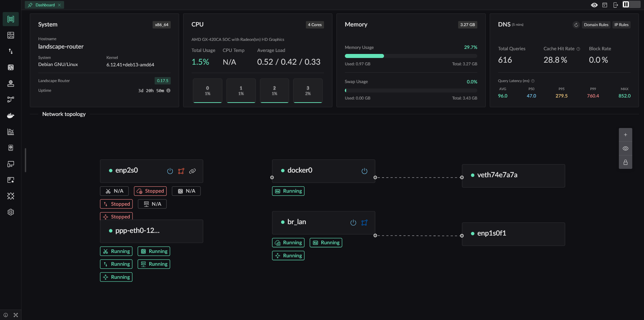Toggle power on the br_lan interface
The width and height of the screenshot is (644, 320).
point(353,223)
